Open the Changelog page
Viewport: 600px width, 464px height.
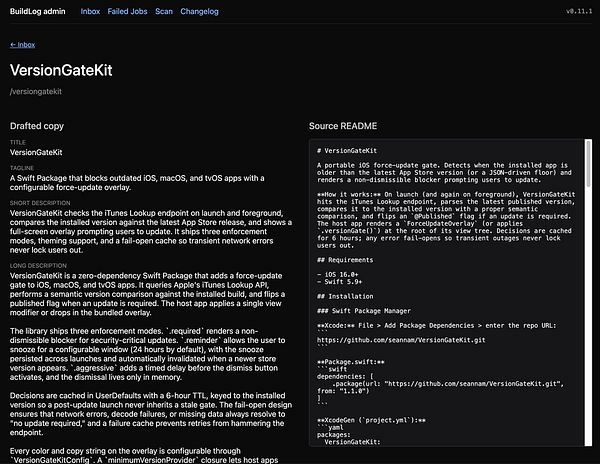pos(199,11)
